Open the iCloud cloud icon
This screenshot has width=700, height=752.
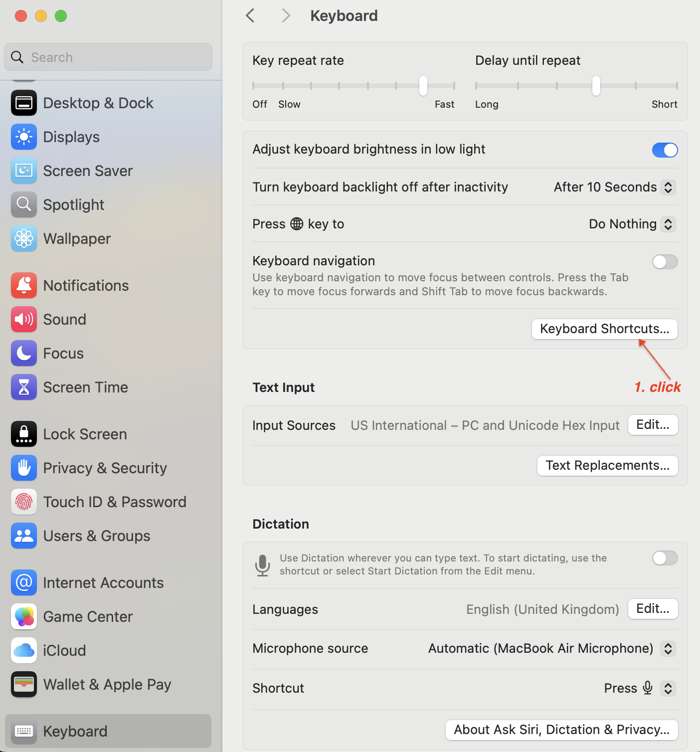pyautogui.click(x=24, y=650)
